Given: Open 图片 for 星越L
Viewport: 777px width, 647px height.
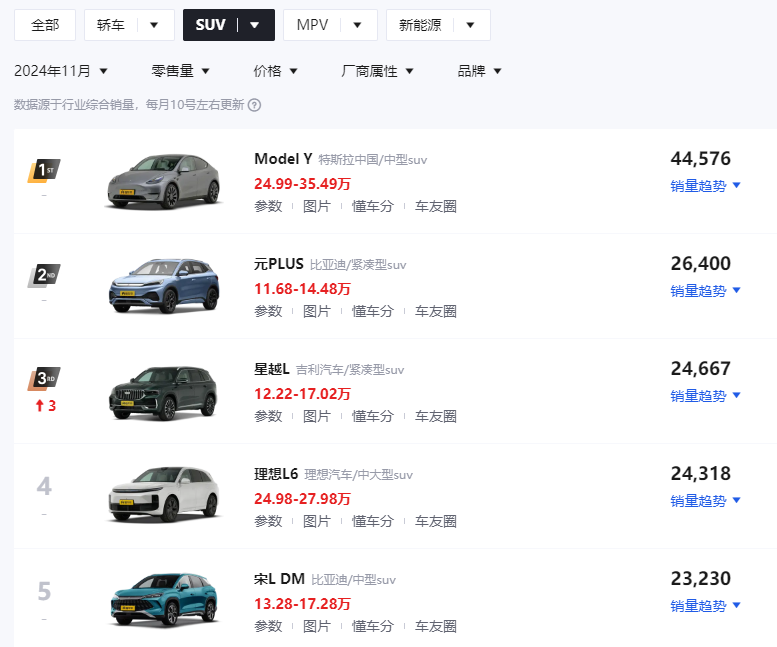Looking at the screenshot, I should coord(317,416).
